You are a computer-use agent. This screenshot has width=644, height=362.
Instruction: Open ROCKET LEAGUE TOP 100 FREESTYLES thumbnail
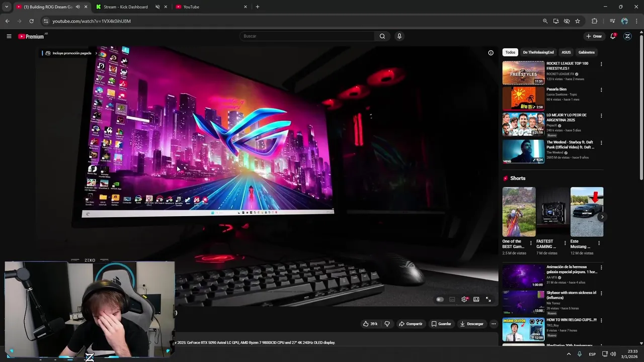click(523, 73)
